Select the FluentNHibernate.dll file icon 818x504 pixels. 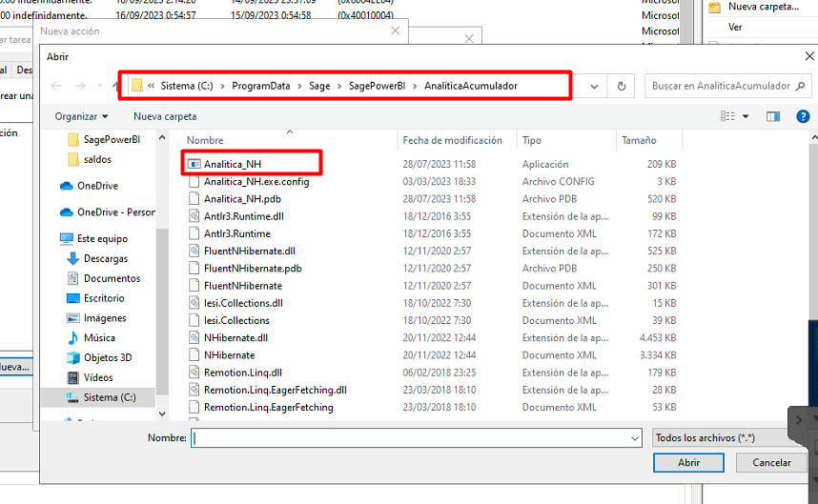pyautogui.click(x=194, y=251)
